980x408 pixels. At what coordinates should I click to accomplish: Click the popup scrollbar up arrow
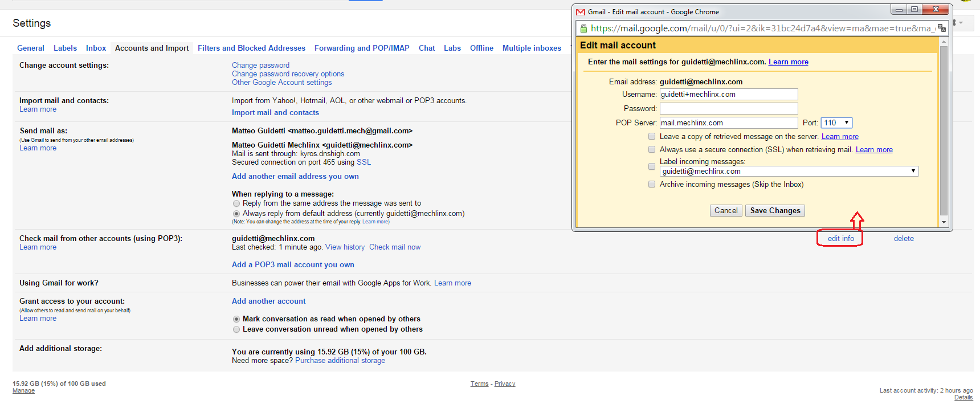pos(944,42)
